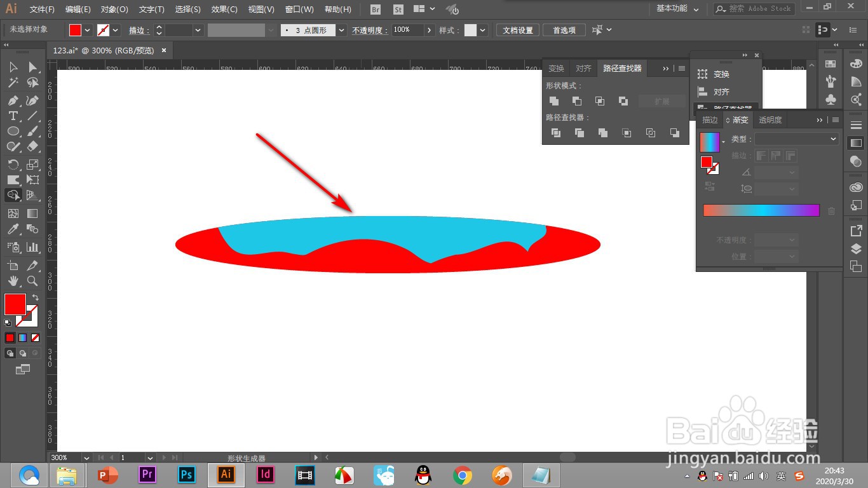The image size is (868, 488).
Task: Expand the opacity 100% flyout arrow
Action: tap(430, 30)
